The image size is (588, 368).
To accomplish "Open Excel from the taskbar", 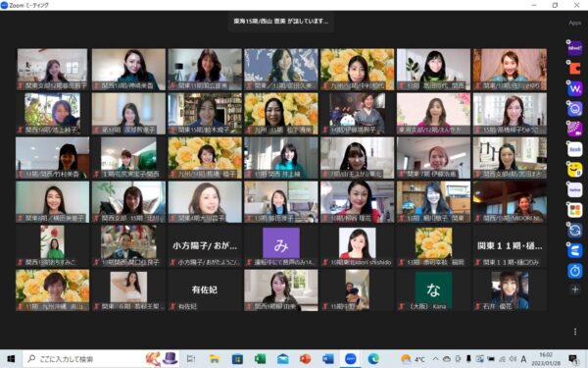I will [260, 359].
